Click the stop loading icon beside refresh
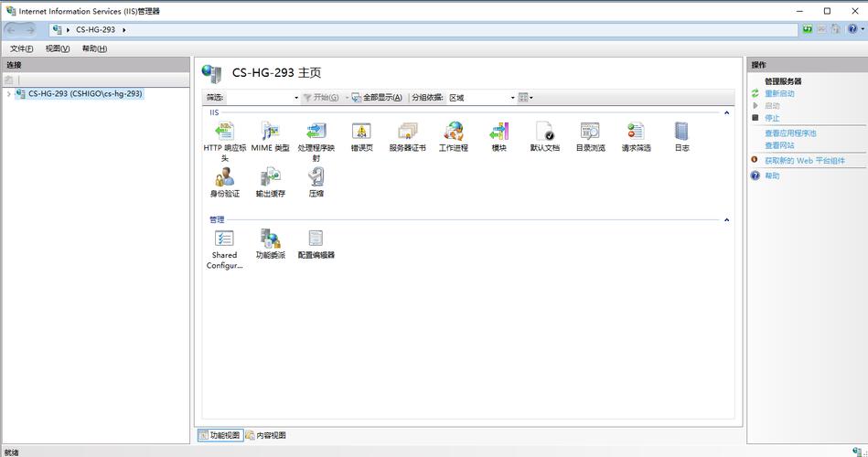 [x=822, y=29]
